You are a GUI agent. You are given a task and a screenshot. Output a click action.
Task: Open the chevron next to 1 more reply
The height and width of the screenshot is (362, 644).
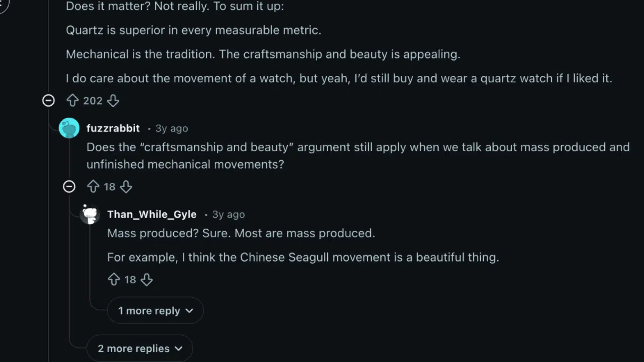point(190,311)
